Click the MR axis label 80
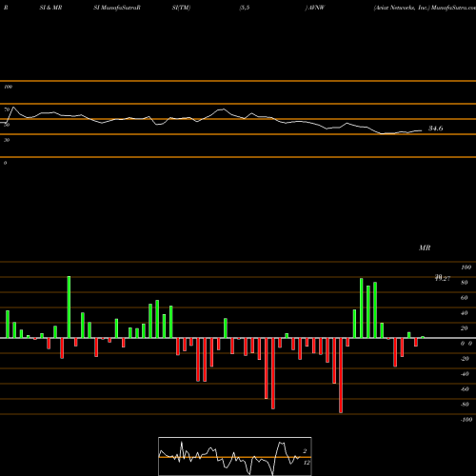476x476 pixels. pyautogui.click(x=465, y=283)
